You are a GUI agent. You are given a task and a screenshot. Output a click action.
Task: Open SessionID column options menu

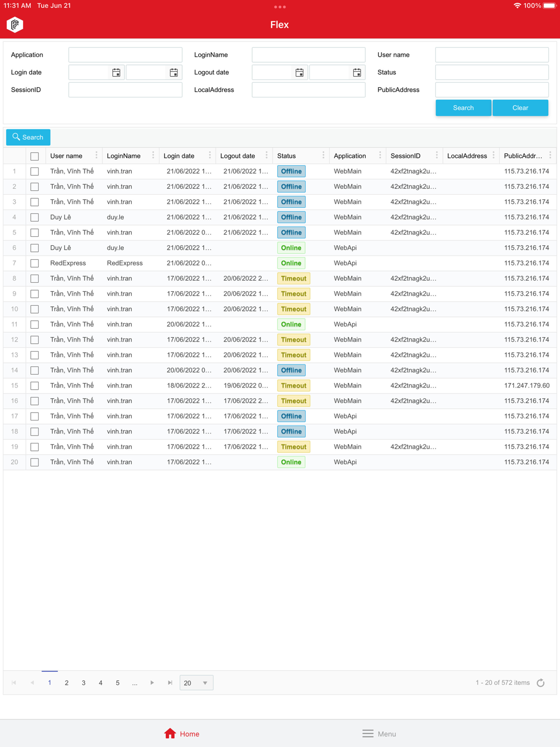(x=437, y=156)
